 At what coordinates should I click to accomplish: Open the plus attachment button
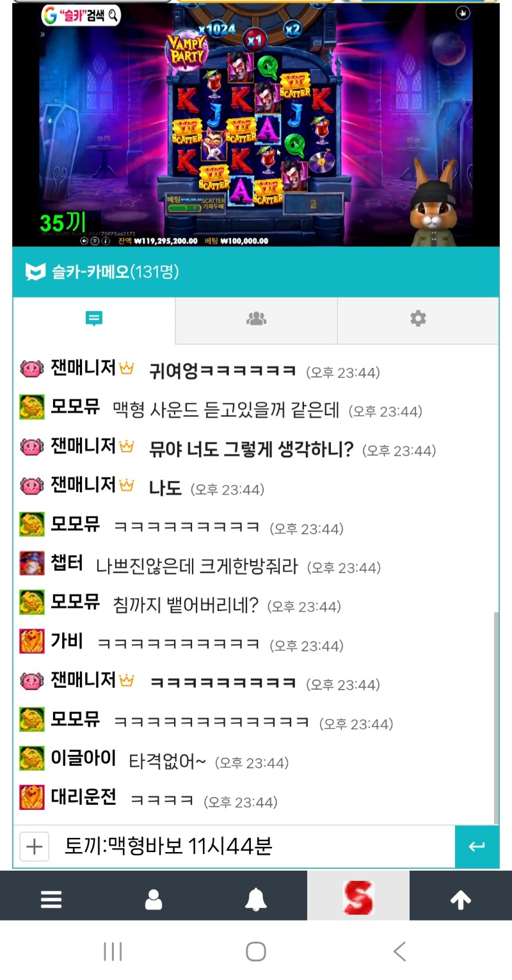pyautogui.click(x=35, y=847)
